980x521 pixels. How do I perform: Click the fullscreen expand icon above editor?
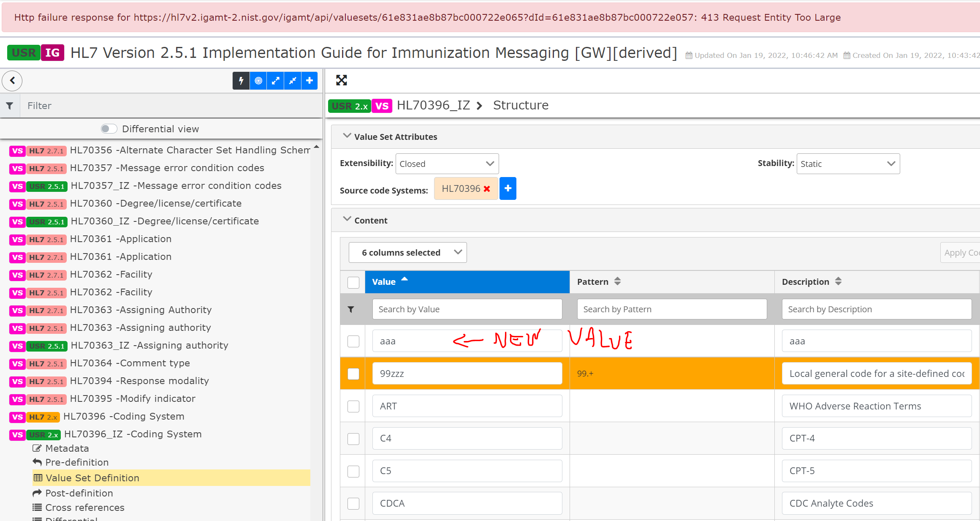(x=341, y=80)
